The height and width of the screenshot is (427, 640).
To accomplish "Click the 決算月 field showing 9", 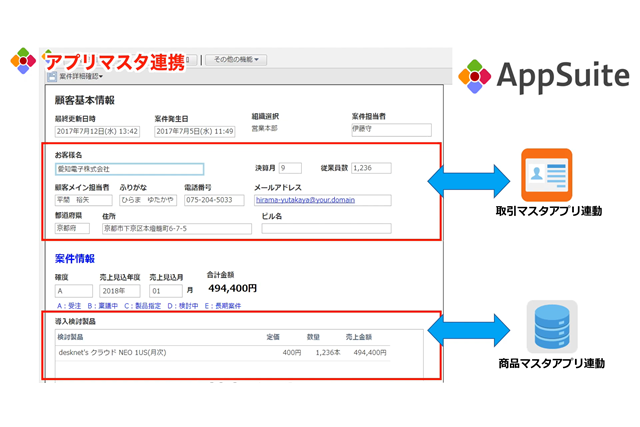I will (x=290, y=168).
